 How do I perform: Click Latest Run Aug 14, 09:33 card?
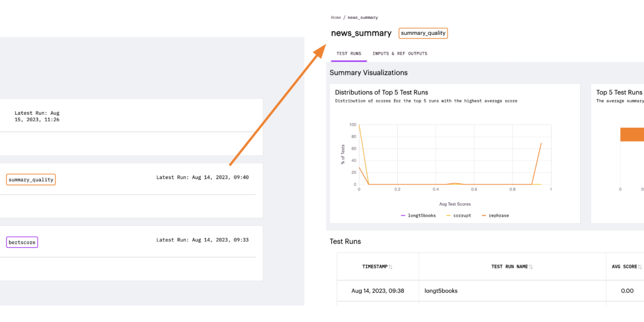point(131,253)
